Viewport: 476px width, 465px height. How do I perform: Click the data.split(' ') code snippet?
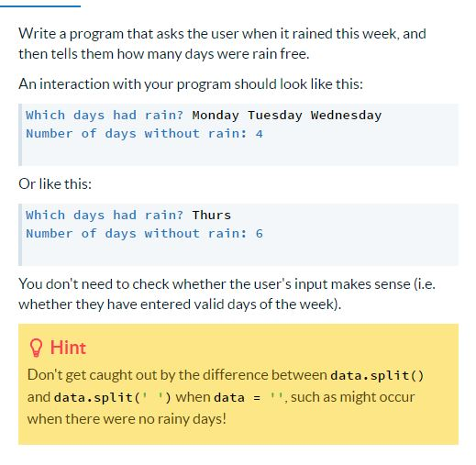(x=113, y=397)
